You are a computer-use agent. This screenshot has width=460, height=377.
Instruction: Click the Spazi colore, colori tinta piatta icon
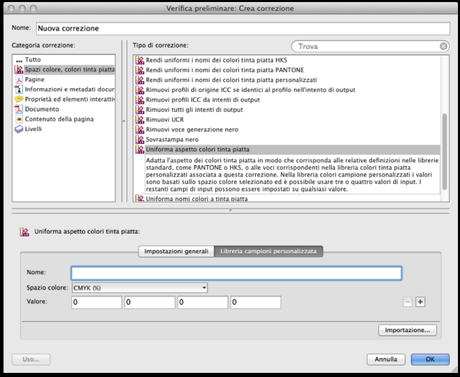pyautogui.click(x=19, y=69)
